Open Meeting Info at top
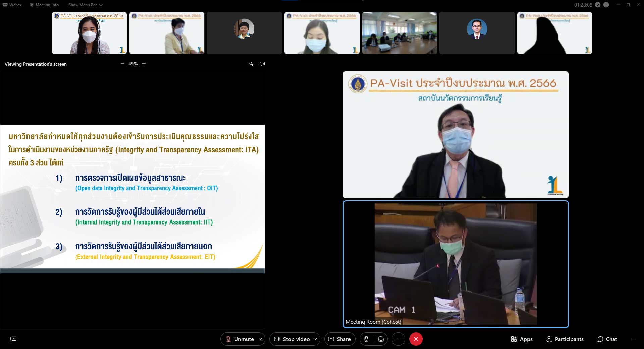This screenshot has width=644, height=349. tap(44, 5)
